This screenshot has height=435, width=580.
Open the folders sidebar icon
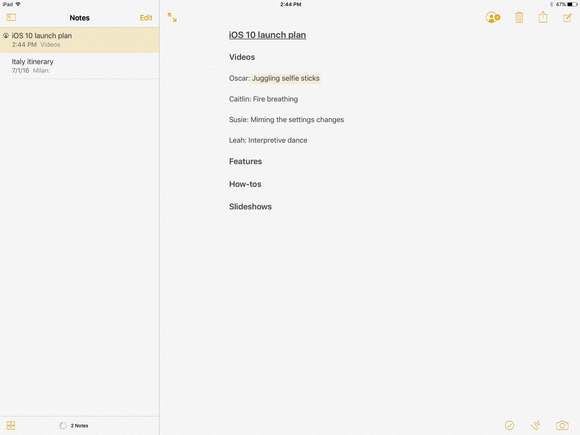click(11, 17)
